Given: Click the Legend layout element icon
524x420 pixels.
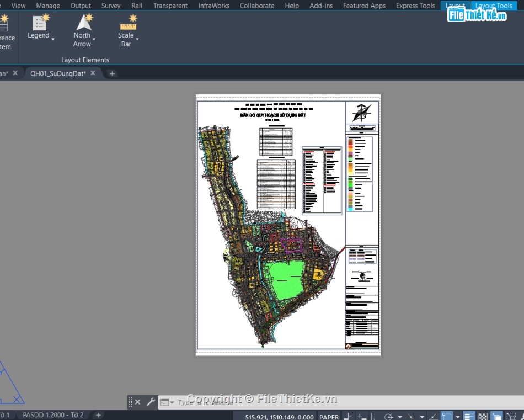Looking at the screenshot, I should click(41, 23).
